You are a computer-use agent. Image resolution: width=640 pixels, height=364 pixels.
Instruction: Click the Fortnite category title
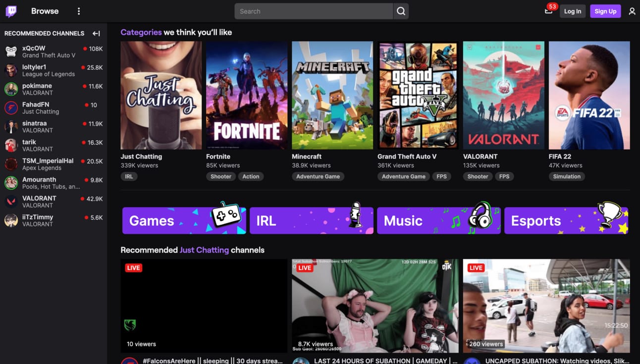click(218, 156)
